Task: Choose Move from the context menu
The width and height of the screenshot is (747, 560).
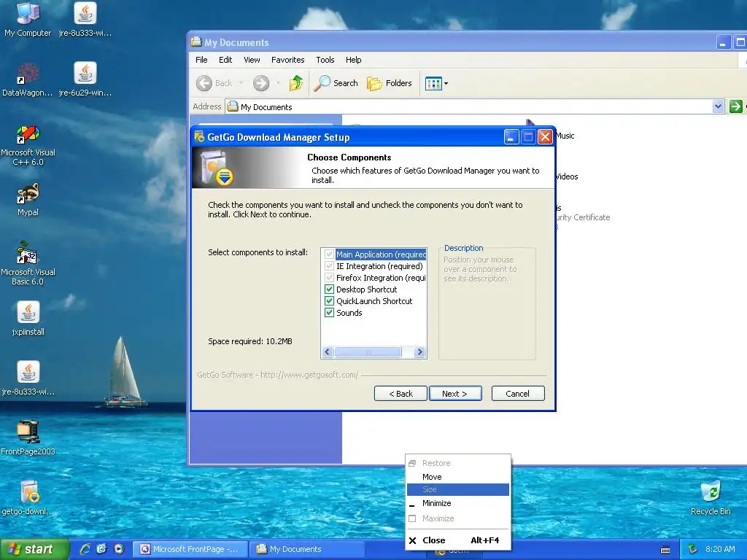Action: coord(458,477)
